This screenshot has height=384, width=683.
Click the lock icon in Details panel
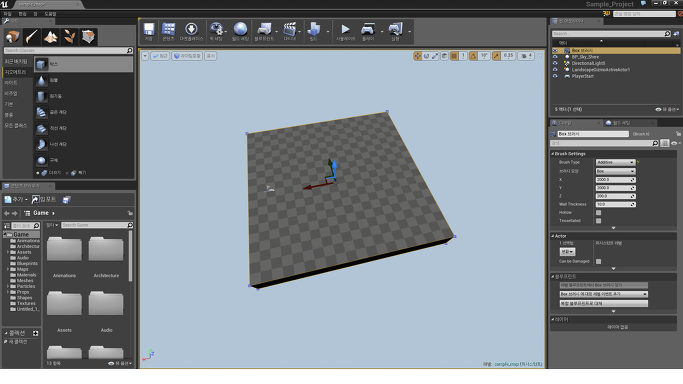click(x=678, y=134)
